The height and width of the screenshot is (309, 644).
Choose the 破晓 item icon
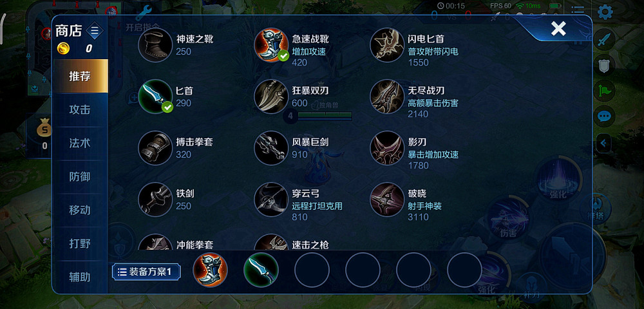[x=387, y=199]
